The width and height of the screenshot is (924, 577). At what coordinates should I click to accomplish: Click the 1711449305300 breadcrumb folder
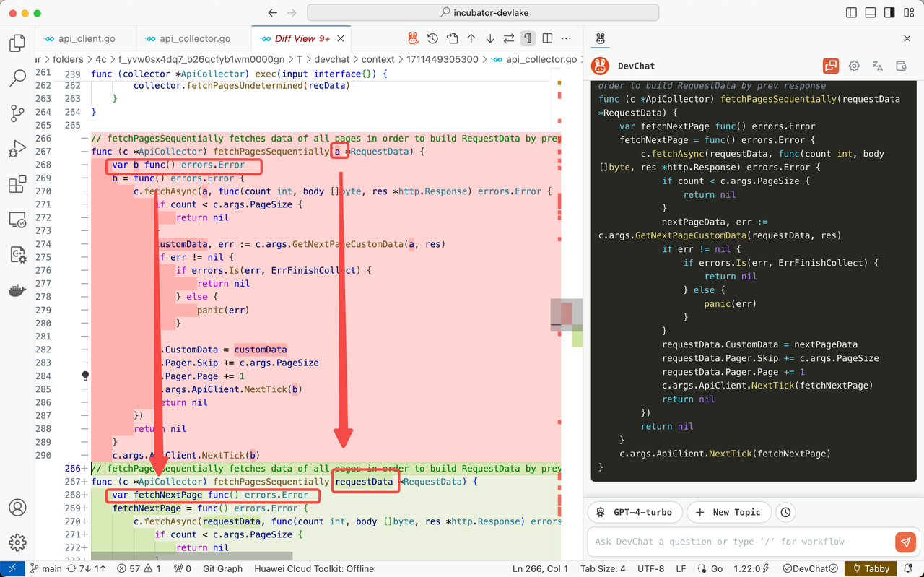pyautogui.click(x=443, y=59)
